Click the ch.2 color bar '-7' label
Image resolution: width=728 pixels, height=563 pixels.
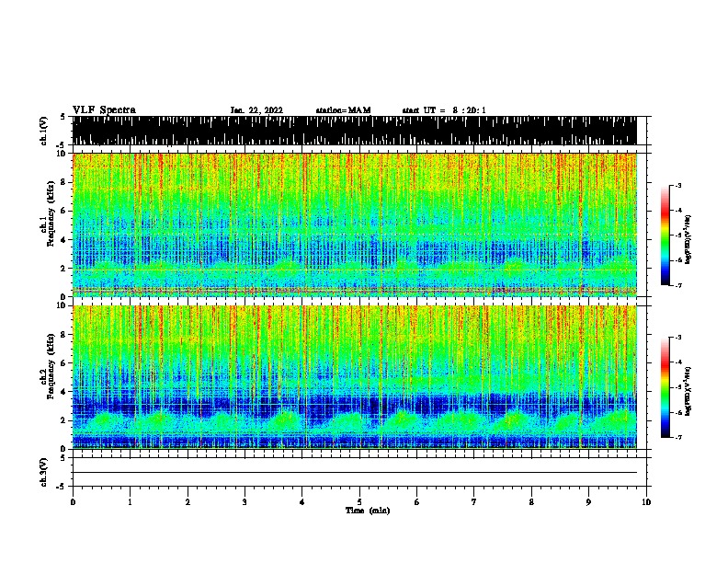click(x=678, y=437)
